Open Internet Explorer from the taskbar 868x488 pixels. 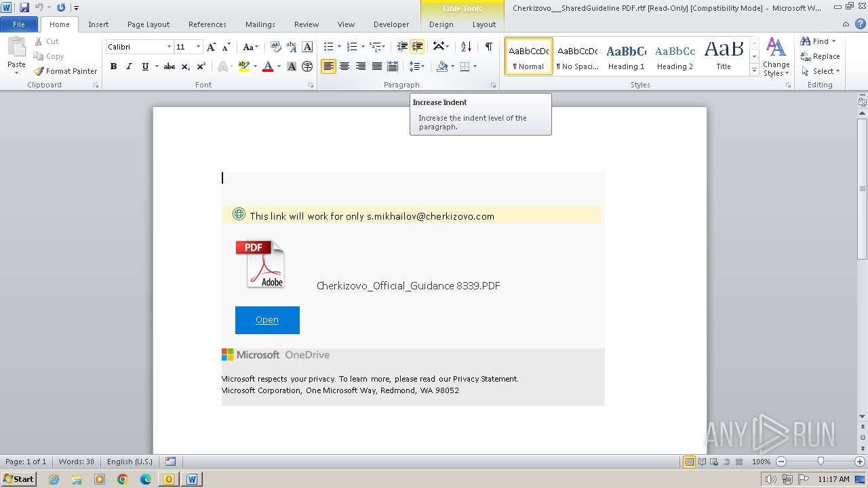click(54, 479)
